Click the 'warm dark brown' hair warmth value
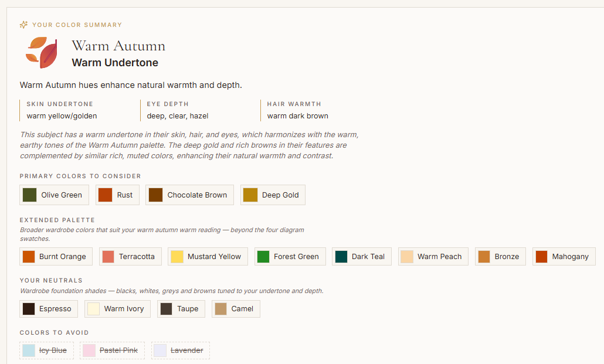 click(298, 116)
